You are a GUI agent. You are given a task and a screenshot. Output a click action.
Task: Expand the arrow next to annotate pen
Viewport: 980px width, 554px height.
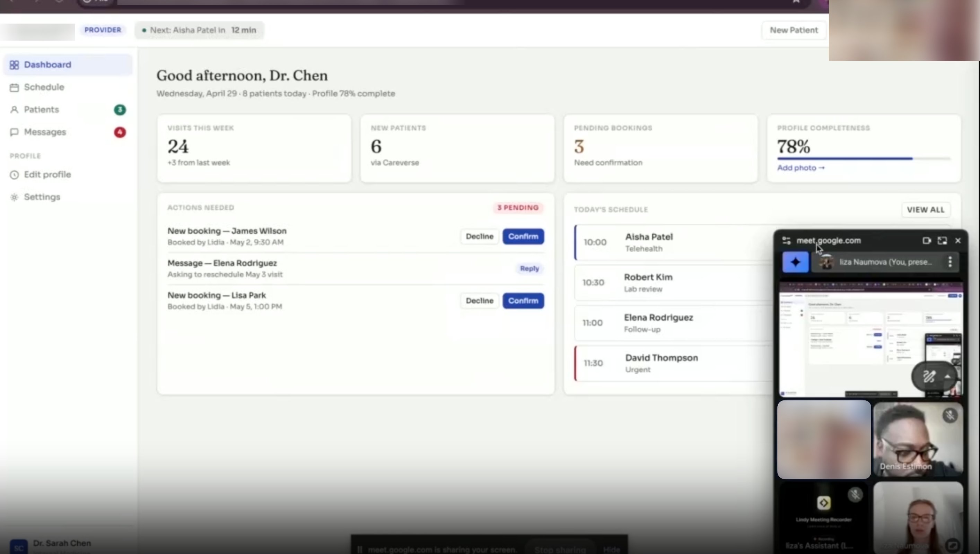point(948,376)
